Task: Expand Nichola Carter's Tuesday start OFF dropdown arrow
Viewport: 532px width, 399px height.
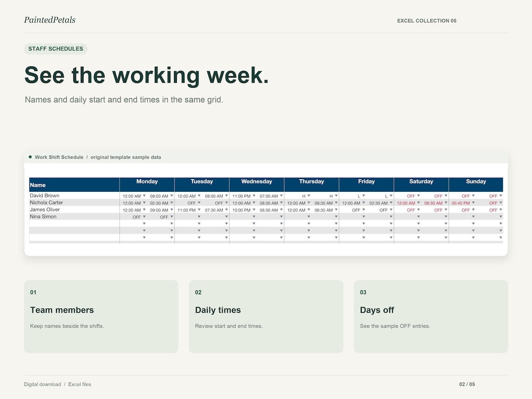Action: tap(199, 203)
